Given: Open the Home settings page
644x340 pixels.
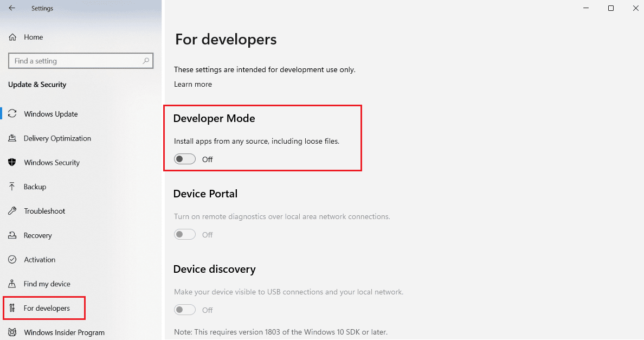Looking at the screenshot, I should click(x=33, y=37).
